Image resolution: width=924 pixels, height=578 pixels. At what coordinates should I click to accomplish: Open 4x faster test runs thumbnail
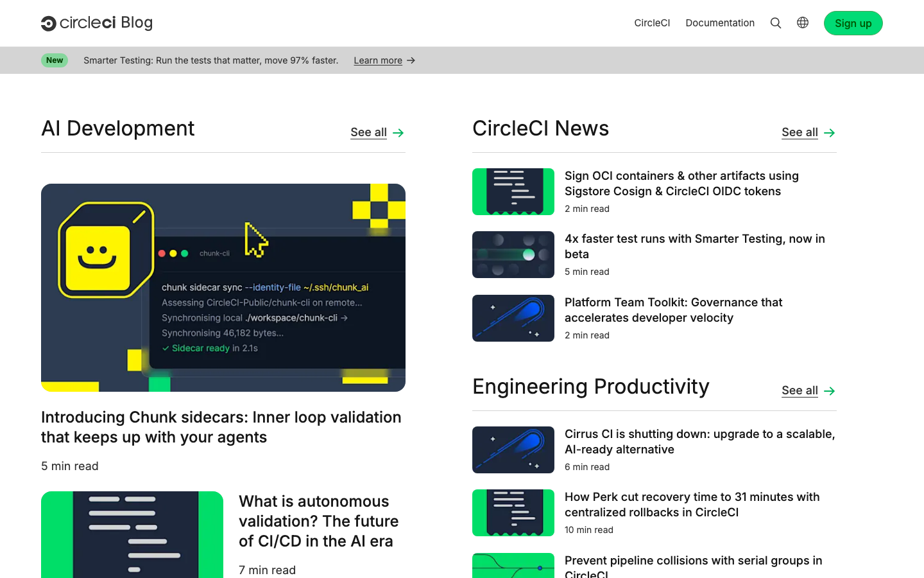pyautogui.click(x=513, y=254)
